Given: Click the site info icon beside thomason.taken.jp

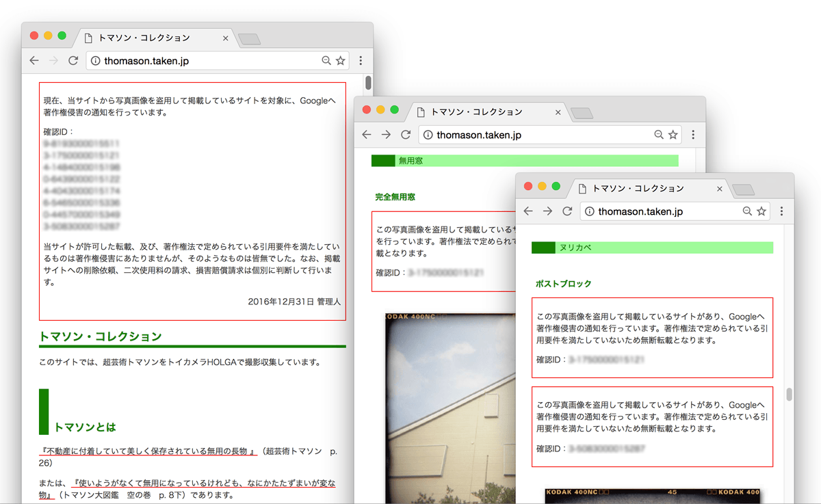Looking at the screenshot, I should coord(589,211).
